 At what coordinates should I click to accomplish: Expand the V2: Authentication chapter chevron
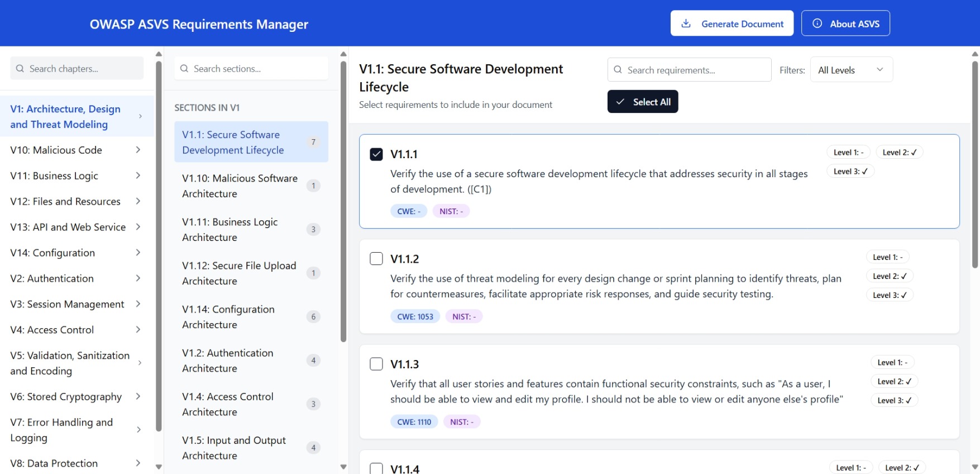[138, 278]
